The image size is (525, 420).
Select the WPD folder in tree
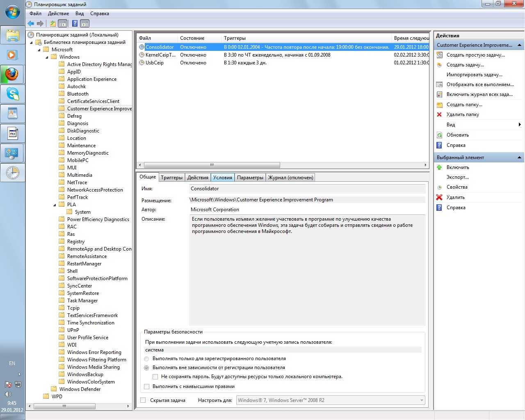pyautogui.click(x=57, y=397)
